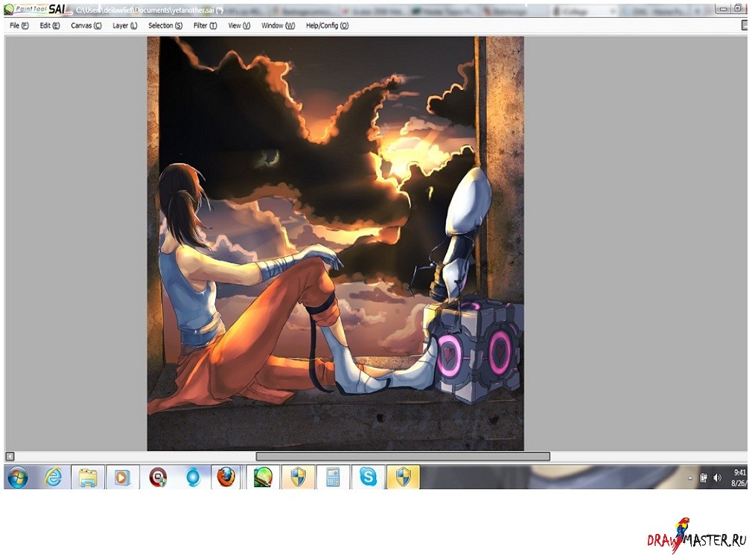Click the horizontal scrollbar thumb below canvas
The width and height of the screenshot is (752, 560).
click(x=403, y=456)
